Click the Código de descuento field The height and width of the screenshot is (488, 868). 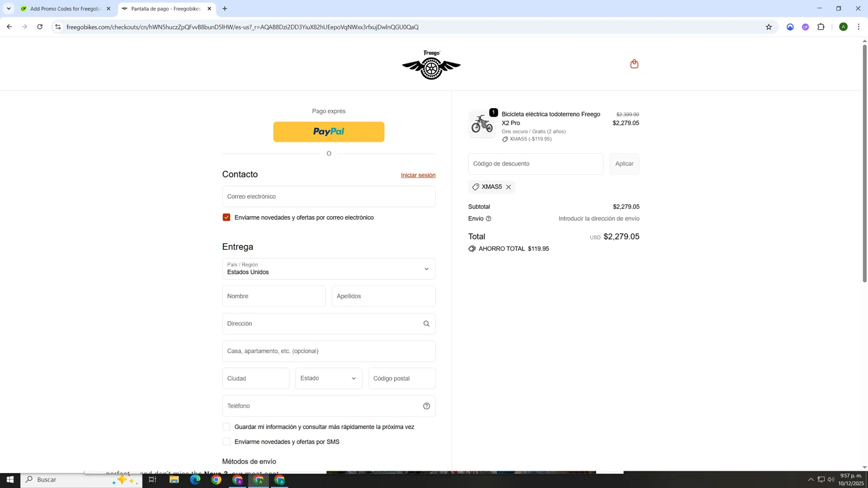[x=535, y=164]
